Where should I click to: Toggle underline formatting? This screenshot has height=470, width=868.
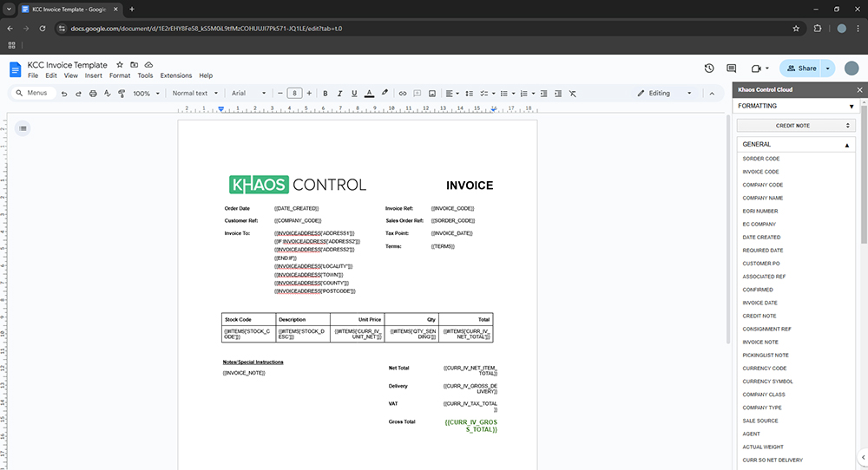(x=354, y=94)
